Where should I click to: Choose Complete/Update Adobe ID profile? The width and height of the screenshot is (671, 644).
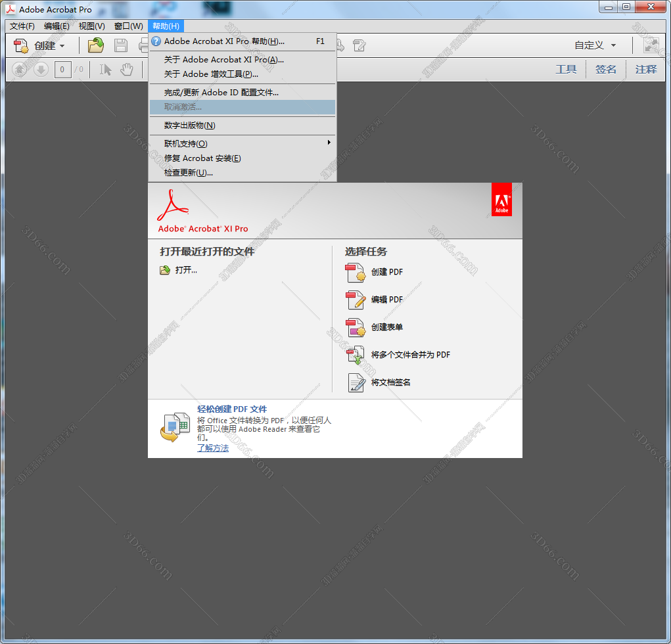(x=243, y=93)
